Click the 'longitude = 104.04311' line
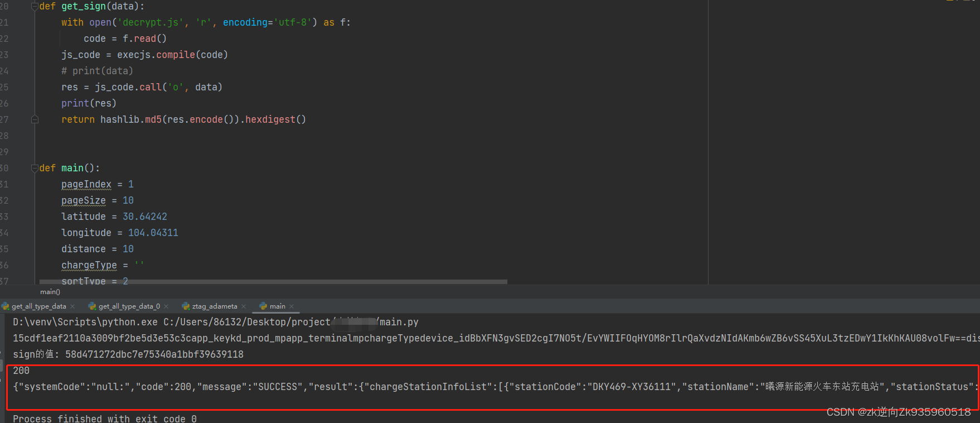Viewport: 980px width, 423px height. (x=119, y=233)
